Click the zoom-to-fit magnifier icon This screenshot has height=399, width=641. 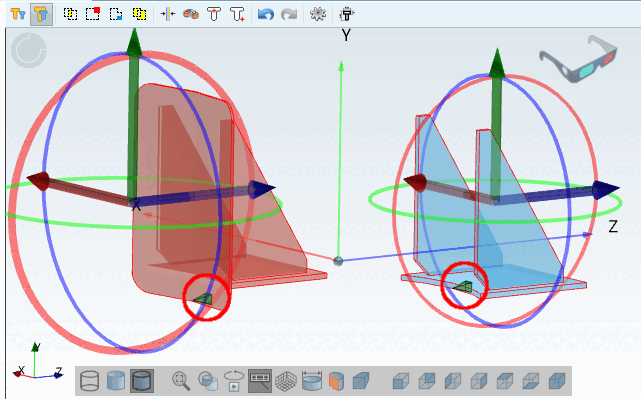click(181, 381)
